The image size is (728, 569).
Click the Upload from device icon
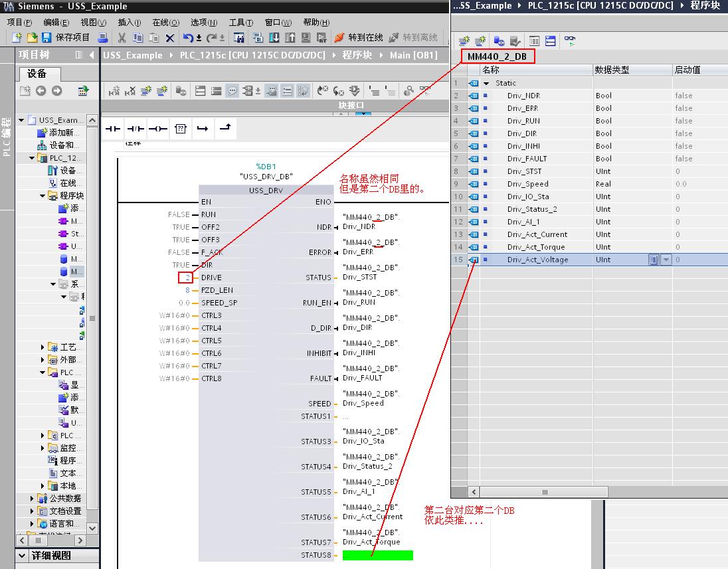(290, 38)
